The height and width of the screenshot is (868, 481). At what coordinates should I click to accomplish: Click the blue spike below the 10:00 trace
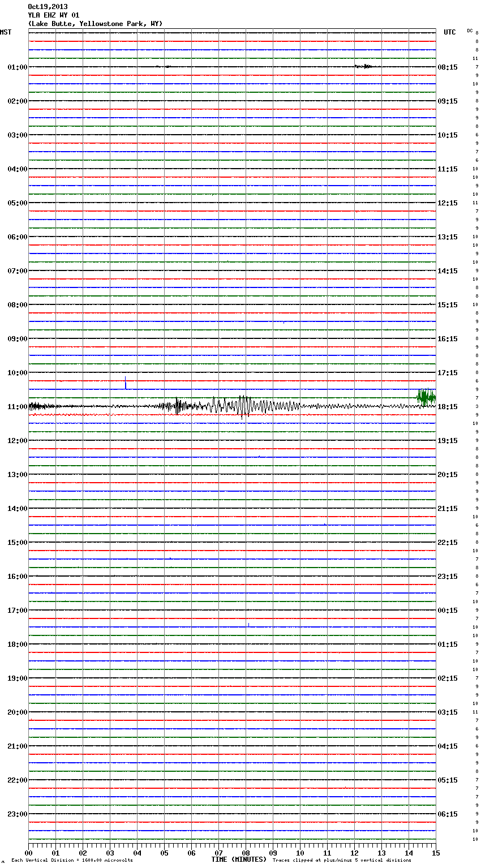tap(126, 383)
